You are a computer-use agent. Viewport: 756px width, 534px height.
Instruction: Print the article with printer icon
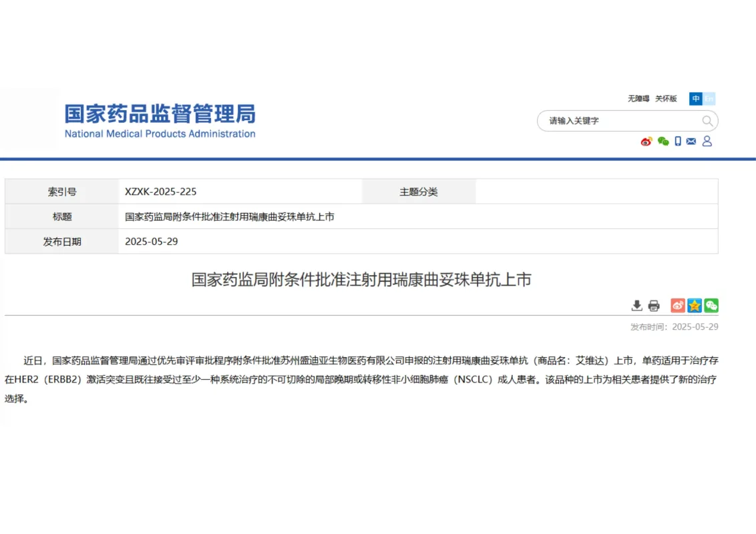[x=654, y=306]
